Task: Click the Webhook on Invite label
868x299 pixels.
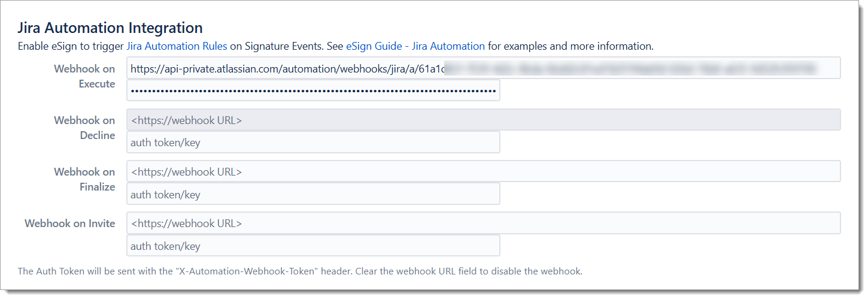Action: pyautogui.click(x=69, y=224)
